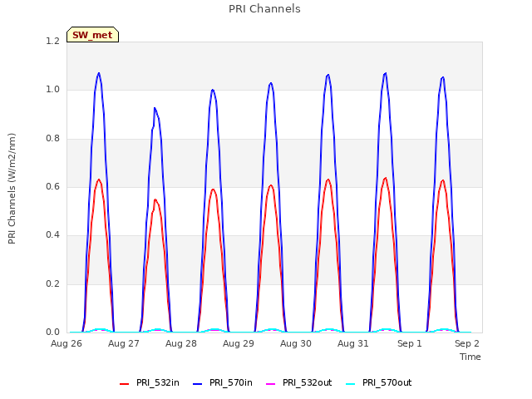Viewport: 532px width, 399px height.
Task: Click the Aug 30 x-axis label
Action: click(296, 343)
